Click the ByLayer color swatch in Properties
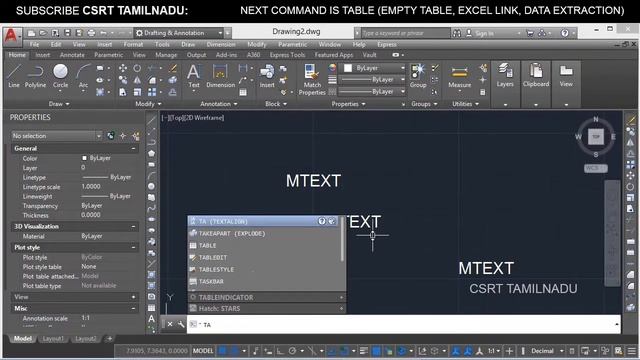The image size is (640, 360). point(84,158)
